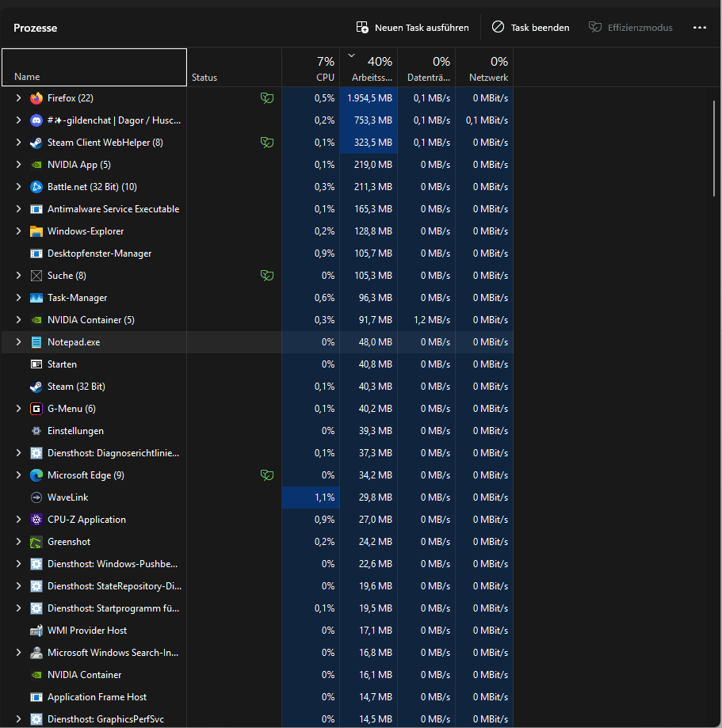Select Diensthost: StateRepository row
The height and width of the screenshot is (728, 722).
tap(257, 586)
